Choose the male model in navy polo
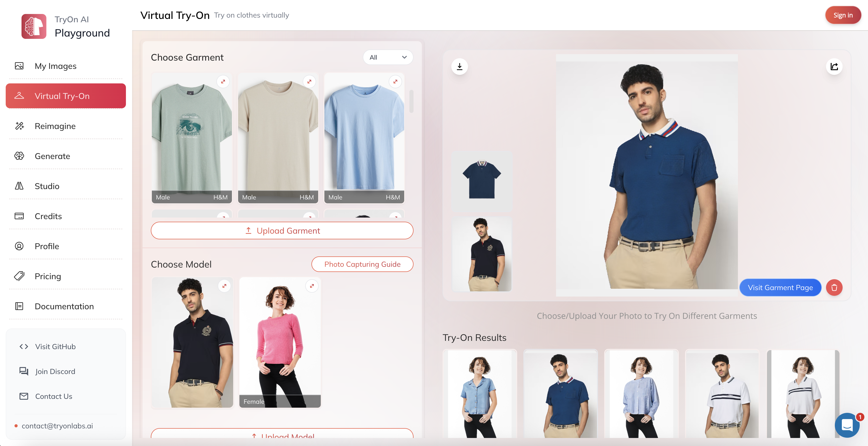868x446 pixels. [193, 343]
